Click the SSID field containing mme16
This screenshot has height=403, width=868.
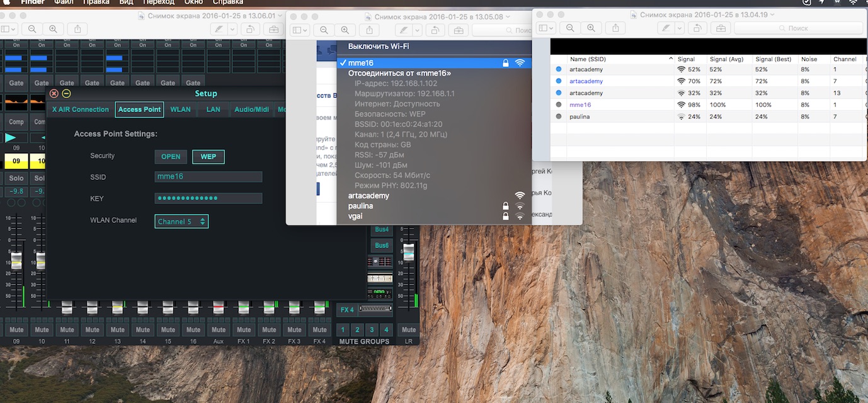pos(208,177)
